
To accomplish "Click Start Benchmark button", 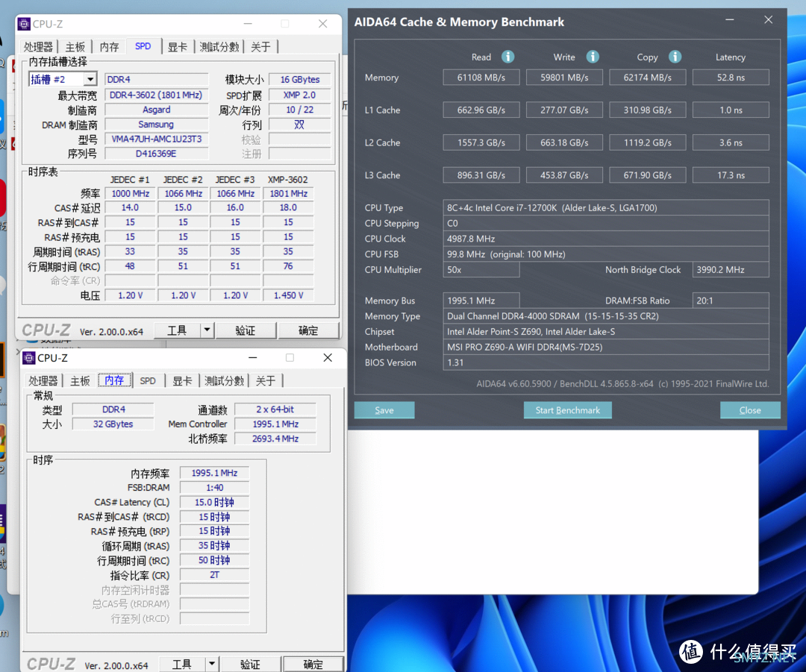I will [x=567, y=410].
